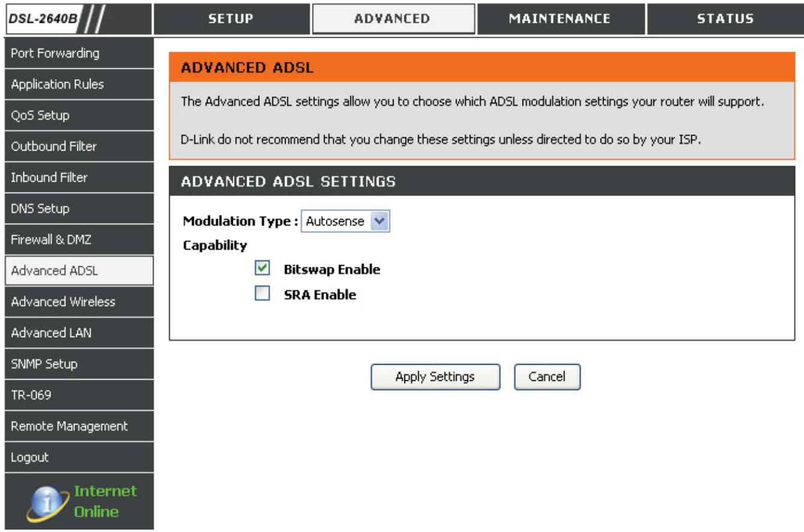Click Logout in the sidebar

pos(77,458)
